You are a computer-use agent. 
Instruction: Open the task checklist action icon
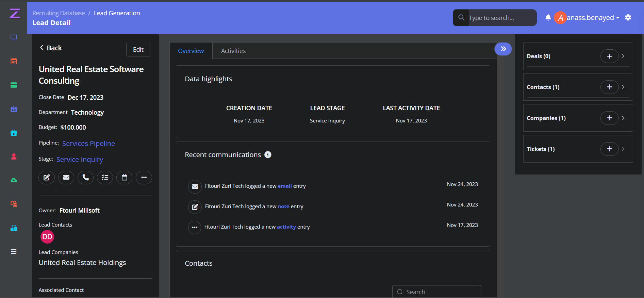(105, 178)
